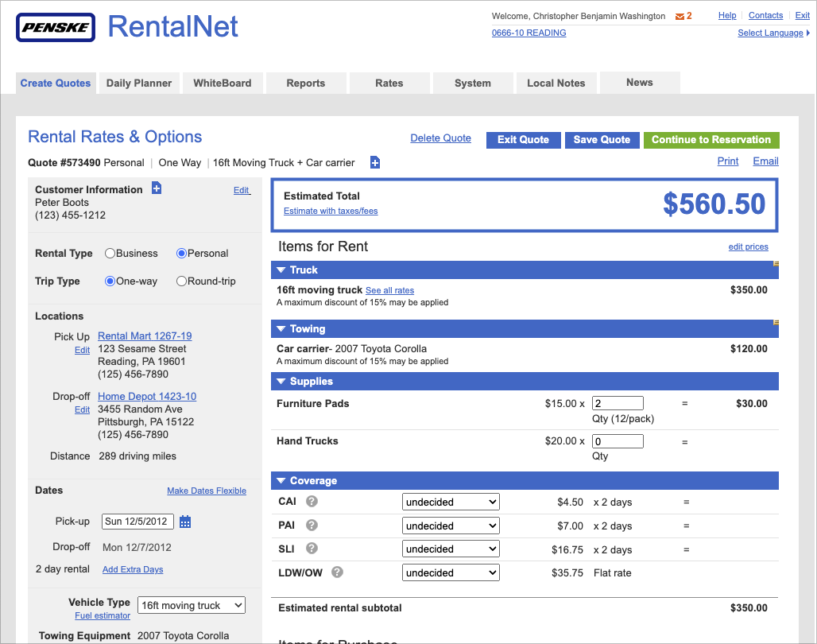This screenshot has height=644, width=817.
Task: Collapse the Coverage section
Action: click(281, 481)
